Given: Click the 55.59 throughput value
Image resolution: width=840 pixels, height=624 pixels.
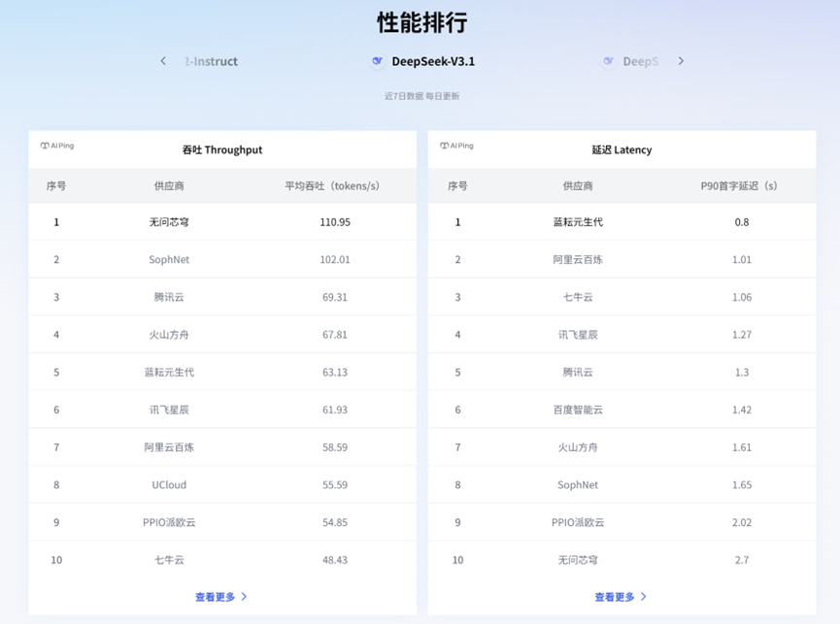Looking at the screenshot, I should 335,485.
